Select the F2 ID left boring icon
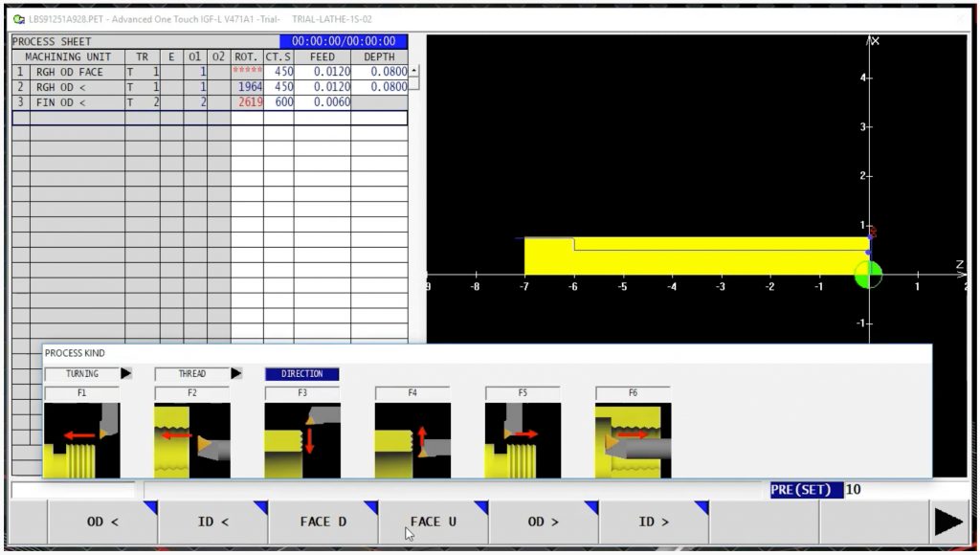The height and width of the screenshot is (555, 980). (191, 439)
